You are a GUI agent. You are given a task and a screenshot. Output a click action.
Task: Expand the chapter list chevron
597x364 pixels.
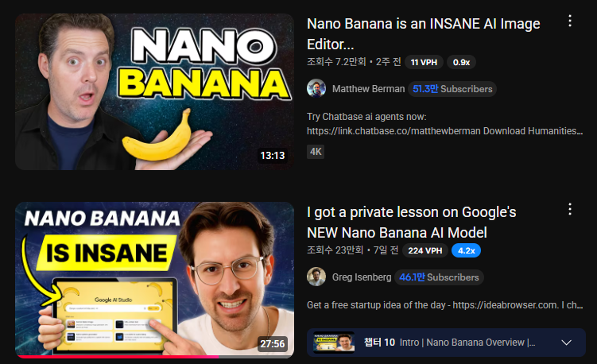pos(567,343)
